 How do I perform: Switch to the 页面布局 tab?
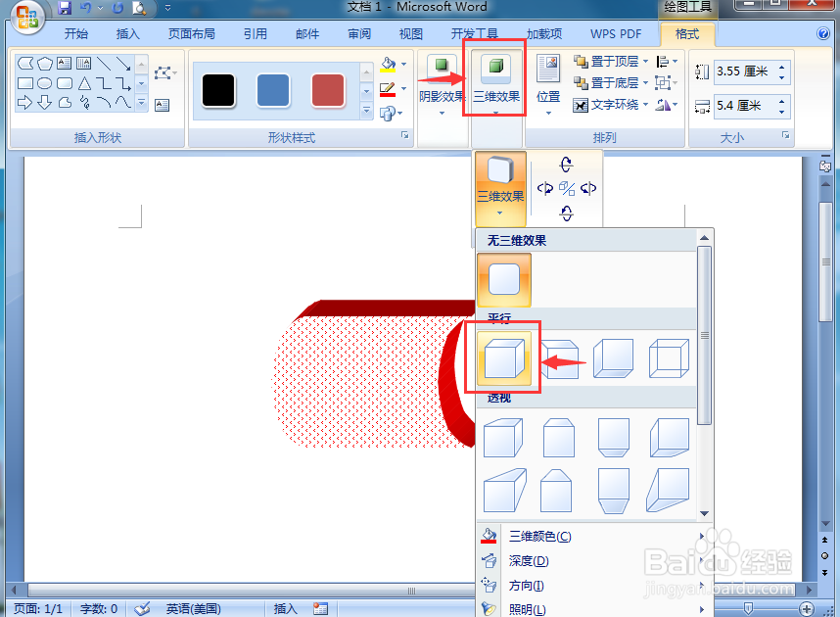coord(191,33)
